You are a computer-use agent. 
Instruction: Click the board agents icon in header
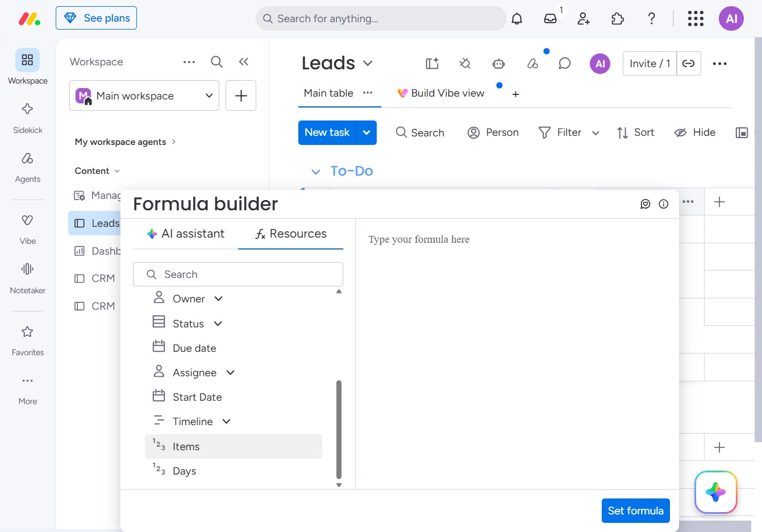click(532, 64)
